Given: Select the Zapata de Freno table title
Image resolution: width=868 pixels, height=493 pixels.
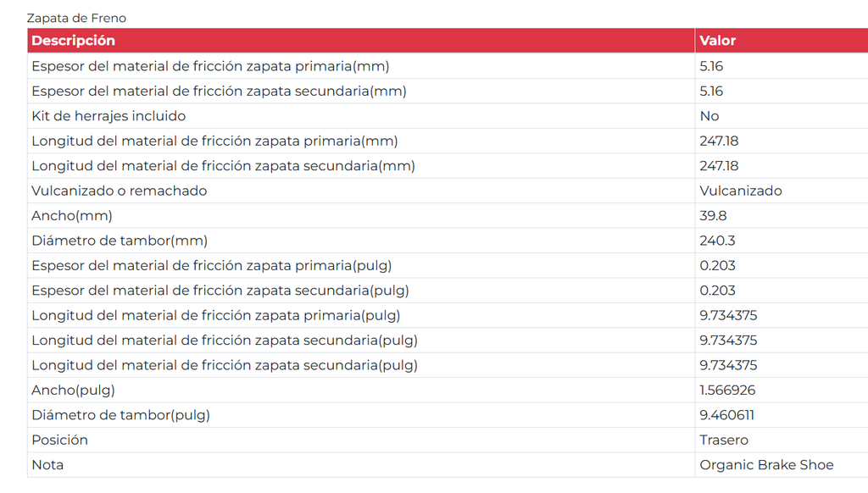Looking at the screenshot, I should [76, 18].
